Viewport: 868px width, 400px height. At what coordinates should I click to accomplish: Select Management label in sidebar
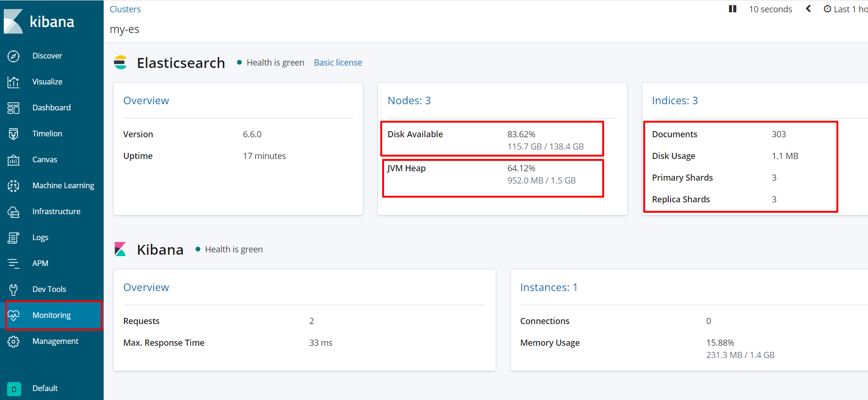pos(55,341)
